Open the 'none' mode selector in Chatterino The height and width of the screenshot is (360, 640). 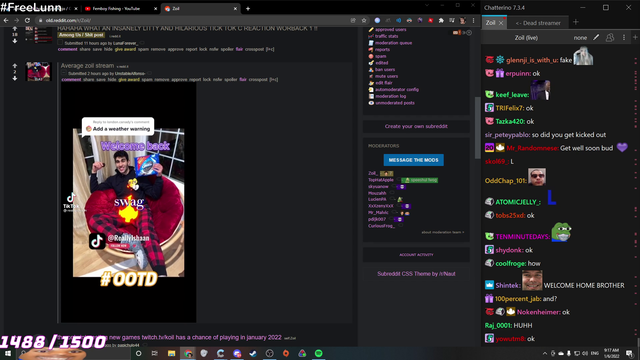pyautogui.click(x=580, y=38)
